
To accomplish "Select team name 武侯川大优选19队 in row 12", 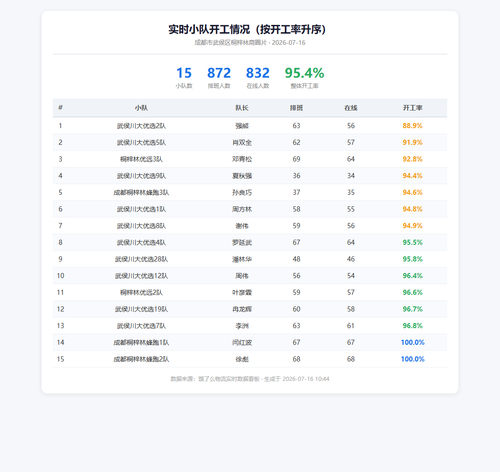I will point(141,309).
